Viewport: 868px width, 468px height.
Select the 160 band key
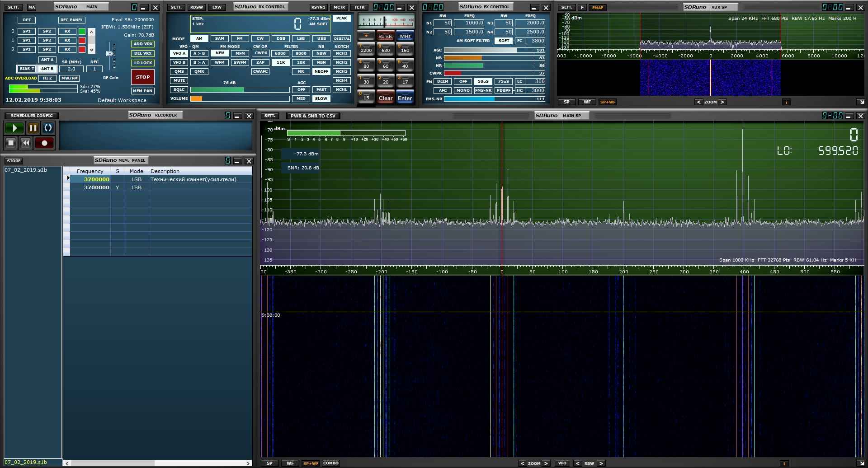coord(405,50)
